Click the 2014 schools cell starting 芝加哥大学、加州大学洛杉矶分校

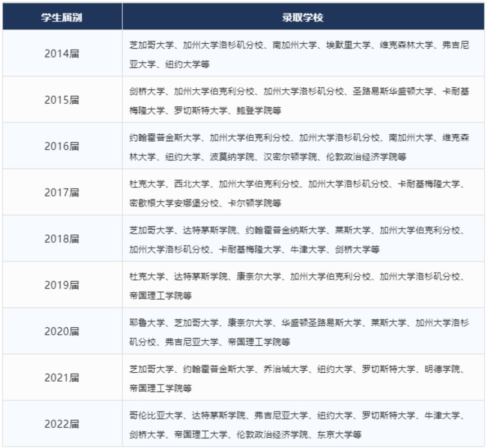303,53
